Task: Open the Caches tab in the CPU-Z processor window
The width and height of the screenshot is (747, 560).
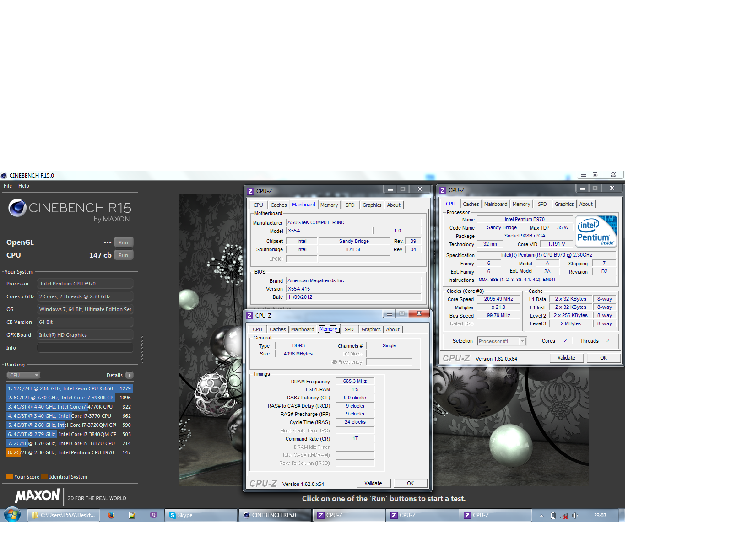Action: coord(471,204)
